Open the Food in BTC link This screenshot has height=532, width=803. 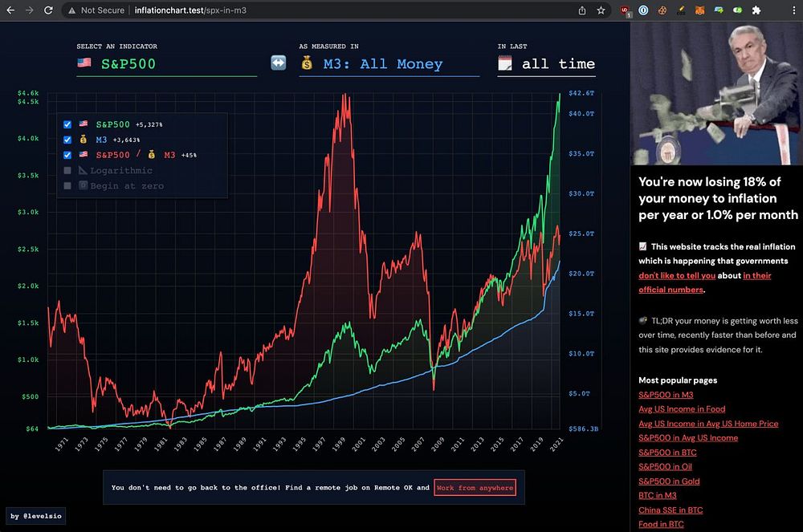pyautogui.click(x=661, y=524)
